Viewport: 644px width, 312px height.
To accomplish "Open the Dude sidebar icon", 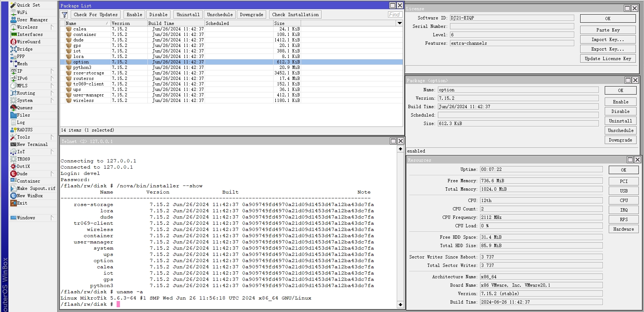I will tap(14, 174).
